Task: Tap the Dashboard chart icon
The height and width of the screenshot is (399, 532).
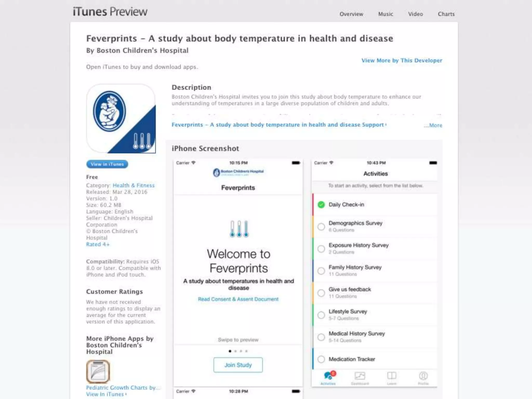Action: click(360, 376)
